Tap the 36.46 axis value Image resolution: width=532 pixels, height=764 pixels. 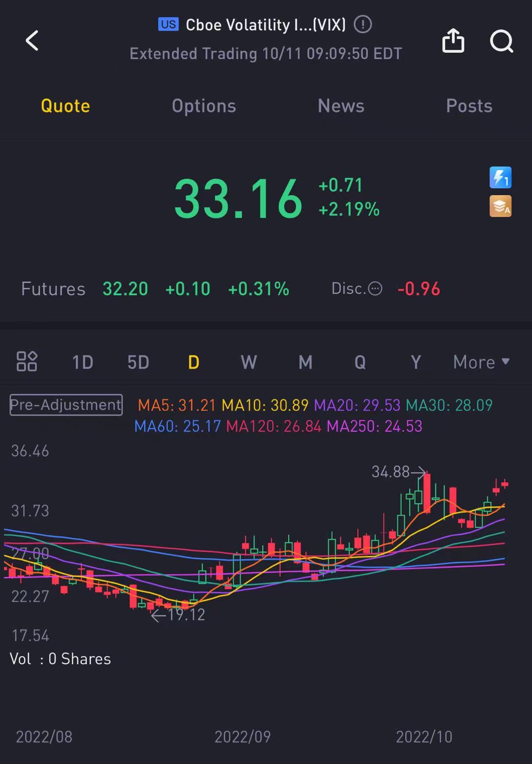(x=30, y=451)
